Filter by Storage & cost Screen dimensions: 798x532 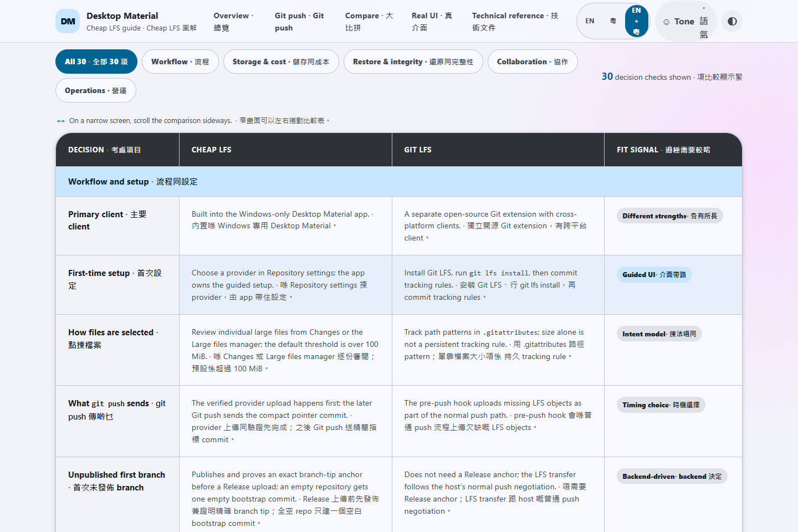pos(281,62)
